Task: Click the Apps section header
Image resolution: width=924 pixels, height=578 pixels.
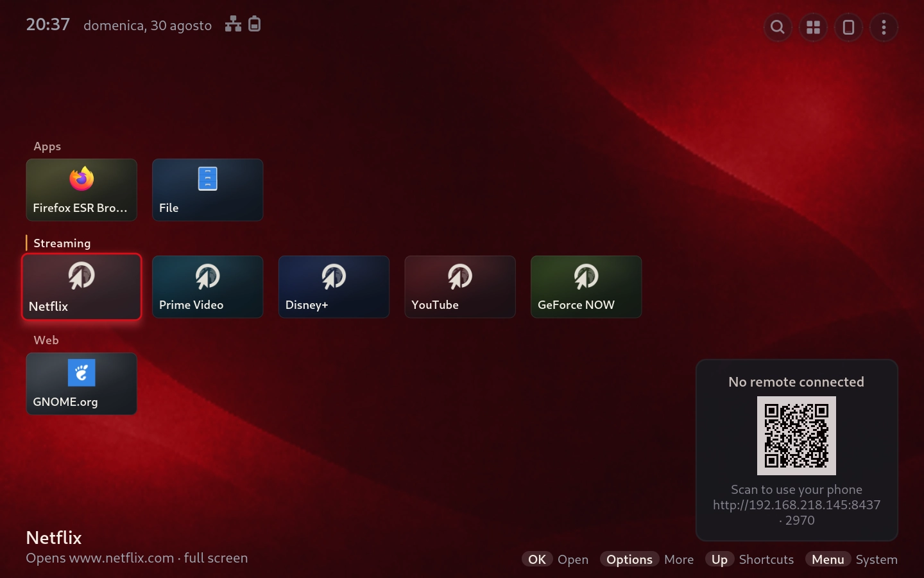Action: (47, 146)
